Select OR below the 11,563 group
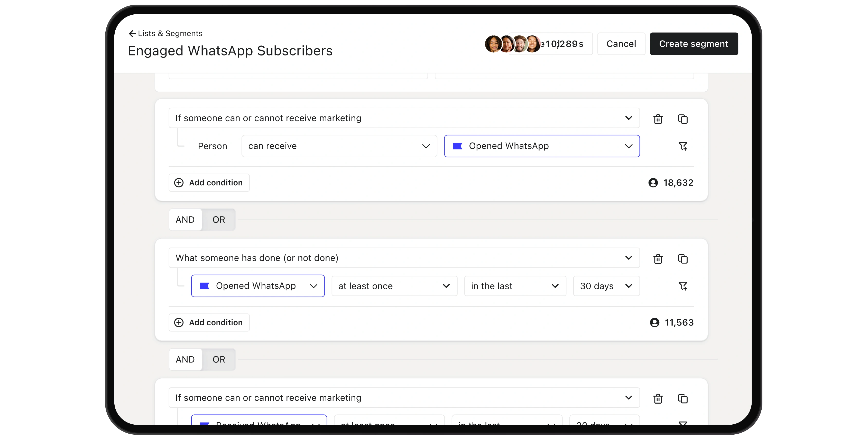The width and height of the screenshot is (868, 439). click(x=219, y=360)
